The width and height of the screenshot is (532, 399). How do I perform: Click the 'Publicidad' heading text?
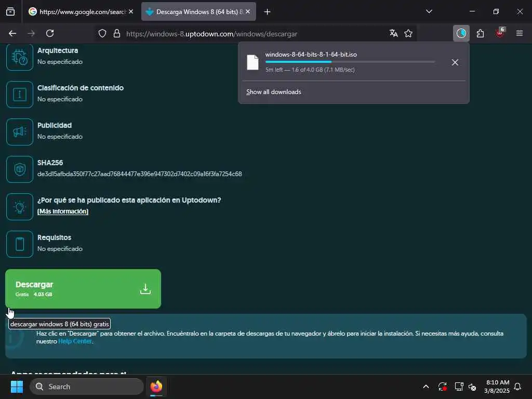[x=54, y=126]
